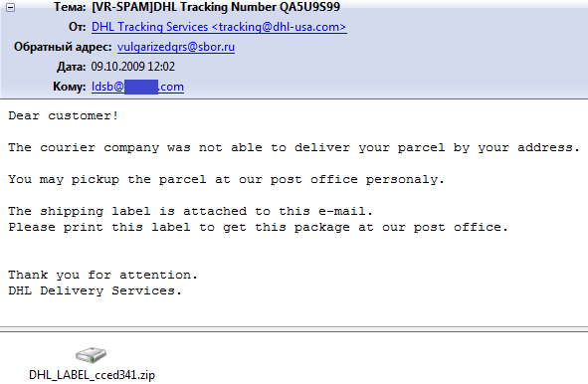This screenshot has height=384, width=588.
Task: Click the line about courier company delivery failure
Action: pyautogui.click(x=294, y=148)
